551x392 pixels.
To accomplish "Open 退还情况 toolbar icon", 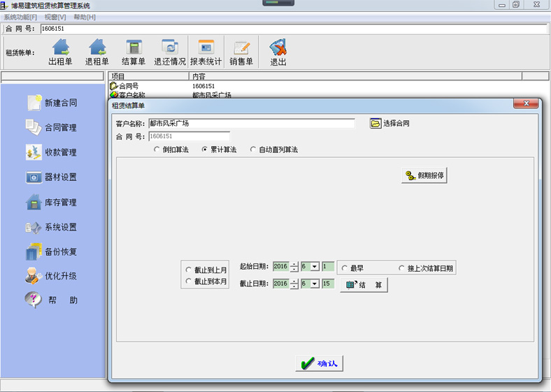I will click(x=170, y=48).
